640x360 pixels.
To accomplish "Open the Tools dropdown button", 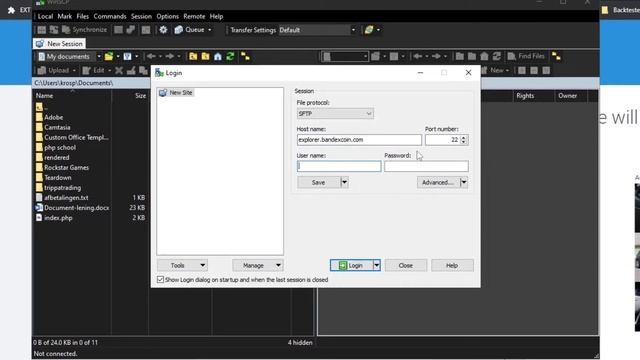I will (182, 265).
